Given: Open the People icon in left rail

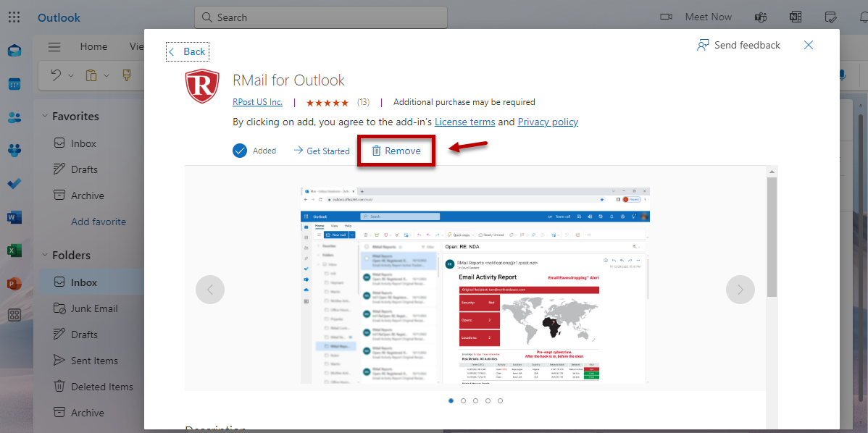Looking at the screenshot, I should [14, 117].
